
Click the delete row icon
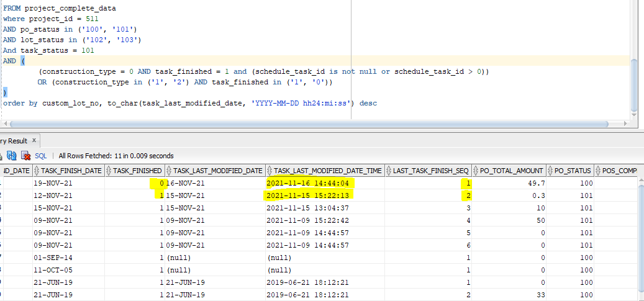[26, 156]
